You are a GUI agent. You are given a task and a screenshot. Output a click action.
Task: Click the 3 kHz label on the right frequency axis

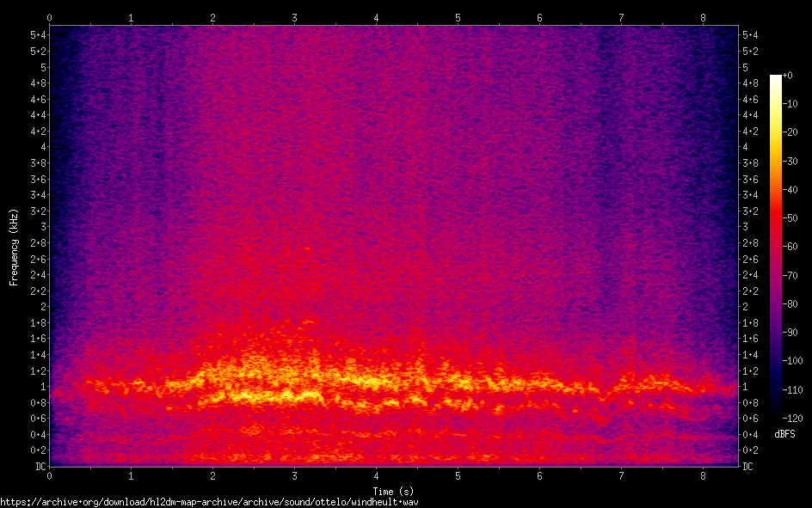745,227
